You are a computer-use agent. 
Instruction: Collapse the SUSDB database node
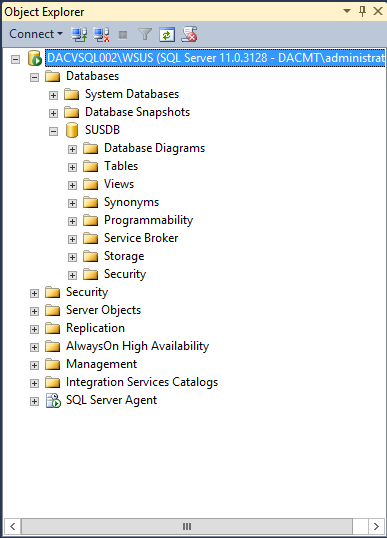(53, 131)
